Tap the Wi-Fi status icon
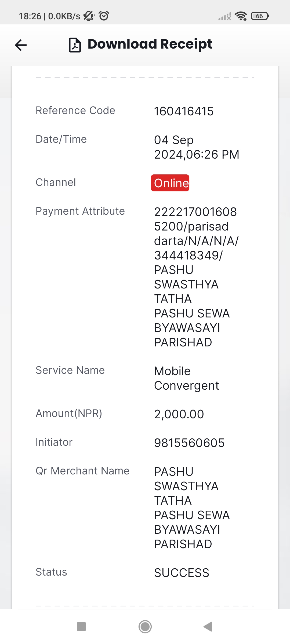This screenshot has width=290, height=644. point(241,16)
